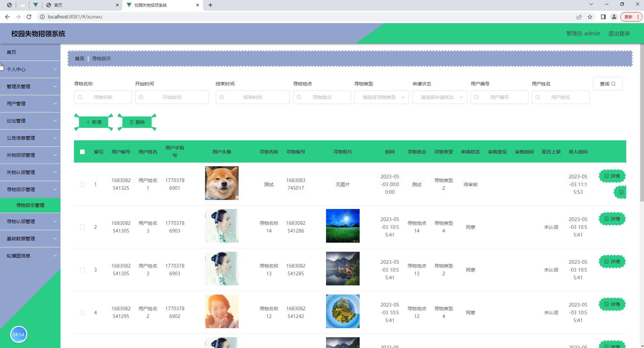Select all rows with the header checkbox

click(x=82, y=152)
